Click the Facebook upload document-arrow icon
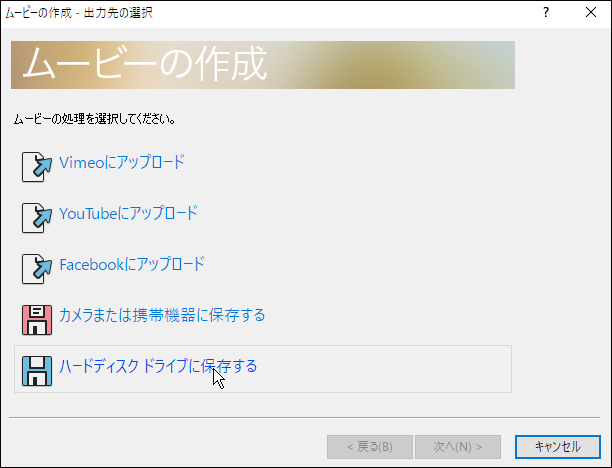This screenshot has width=612, height=468. coord(37,269)
